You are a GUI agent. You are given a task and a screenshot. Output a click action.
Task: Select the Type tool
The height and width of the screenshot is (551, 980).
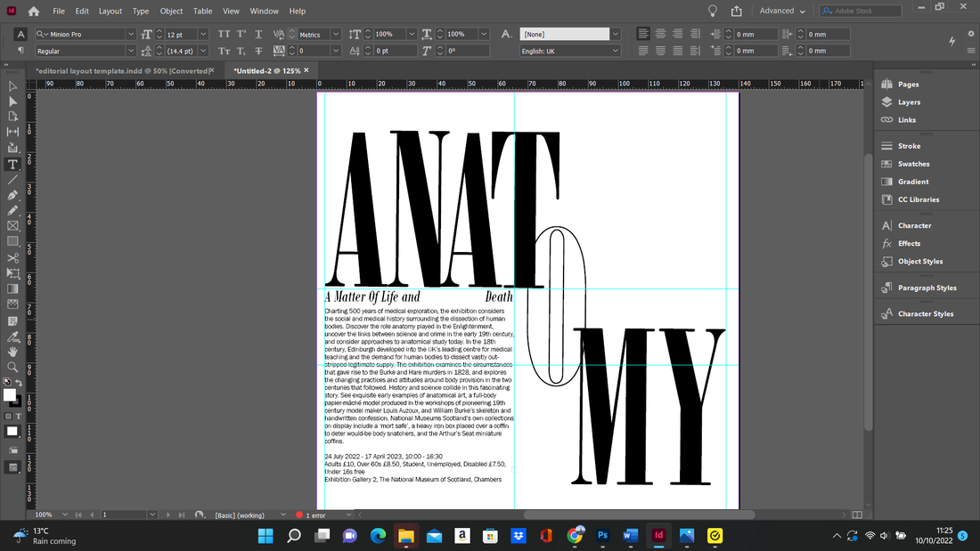pyautogui.click(x=12, y=165)
